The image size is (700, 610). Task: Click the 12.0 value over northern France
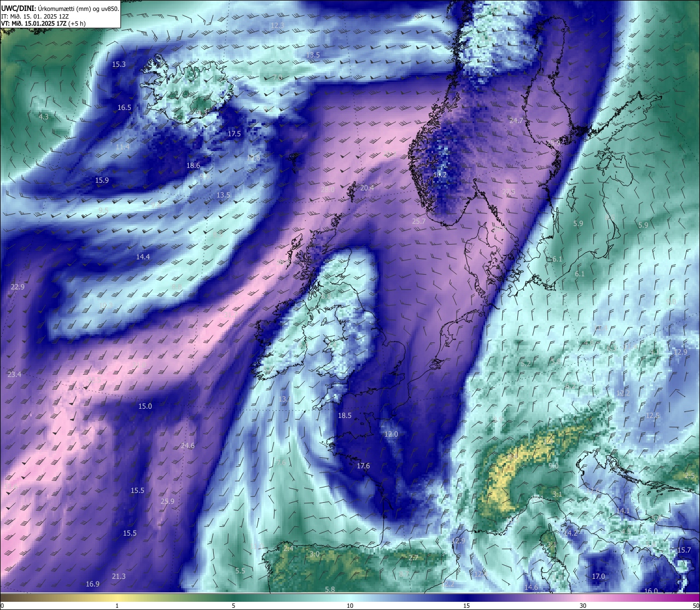[391, 434]
